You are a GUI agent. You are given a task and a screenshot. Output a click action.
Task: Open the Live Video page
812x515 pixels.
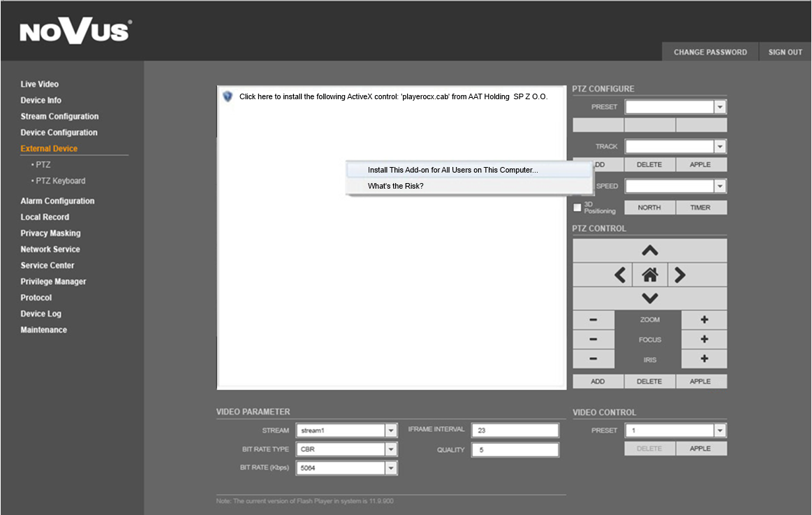pos(39,84)
